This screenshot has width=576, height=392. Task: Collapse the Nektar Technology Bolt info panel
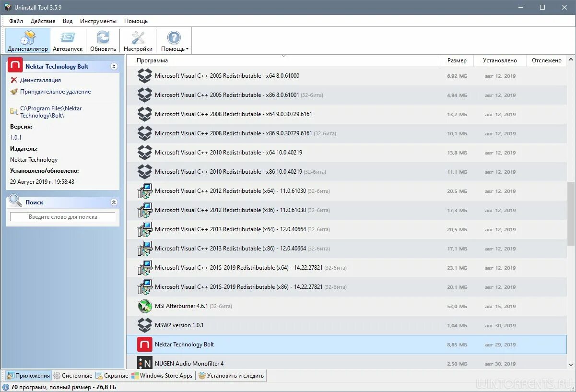pos(114,67)
